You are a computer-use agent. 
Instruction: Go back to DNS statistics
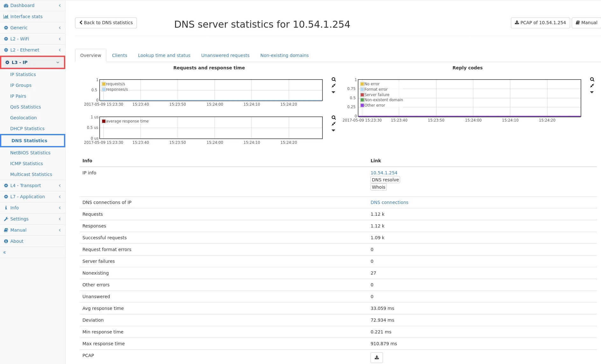(x=106, y=23)
